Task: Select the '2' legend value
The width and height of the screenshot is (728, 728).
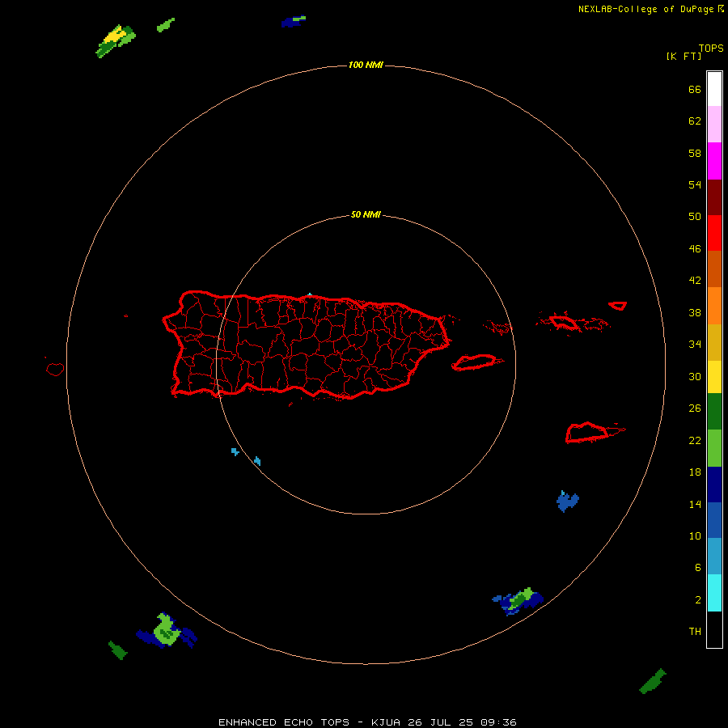Action: coord(698,600)
